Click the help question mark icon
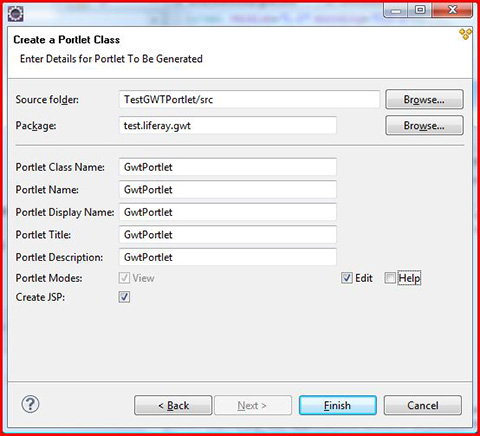This screenshot has height=436, width=480. (30, 404)
